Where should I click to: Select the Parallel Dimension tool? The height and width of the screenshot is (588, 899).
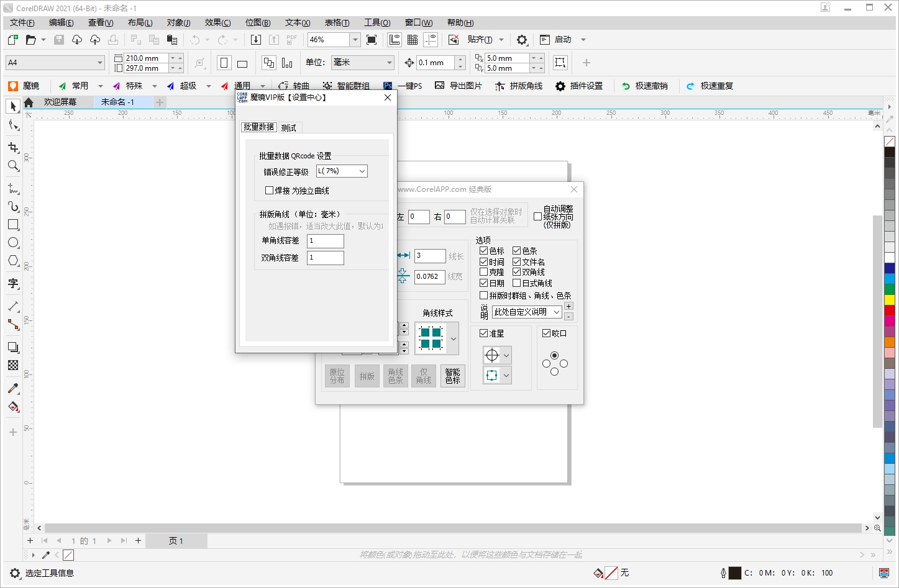tap(13, 306)
